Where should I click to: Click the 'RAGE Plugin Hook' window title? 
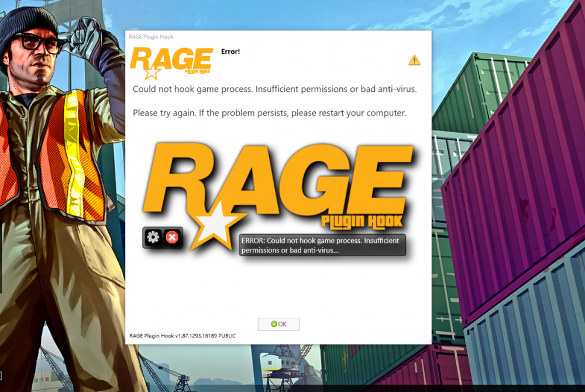[x=151, y=36]
